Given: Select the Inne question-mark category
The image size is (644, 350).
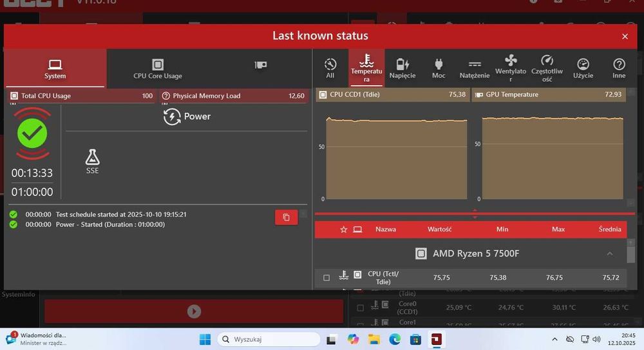Looking at the screenshot, I should click(x=619, y=68).
